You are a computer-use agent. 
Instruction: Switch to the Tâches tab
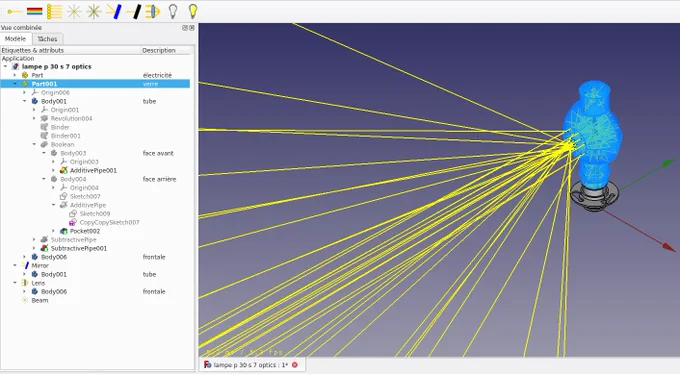pyautogui.click(x=47, y=39)
